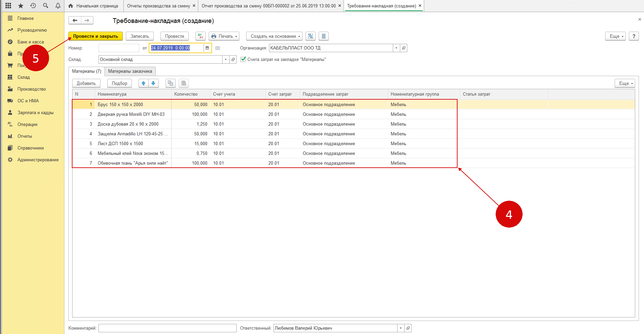The height and width of the screenshot is (334, 644).
Task: Open Основной склад card button
Action: (233, 59)
